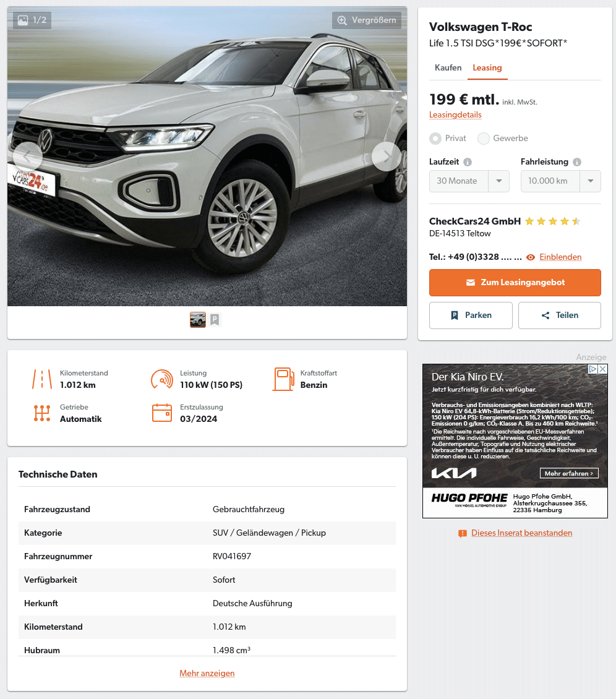The image size is (616, 699).
Task: Click the Laufzeit info icon
Action: 468,162
